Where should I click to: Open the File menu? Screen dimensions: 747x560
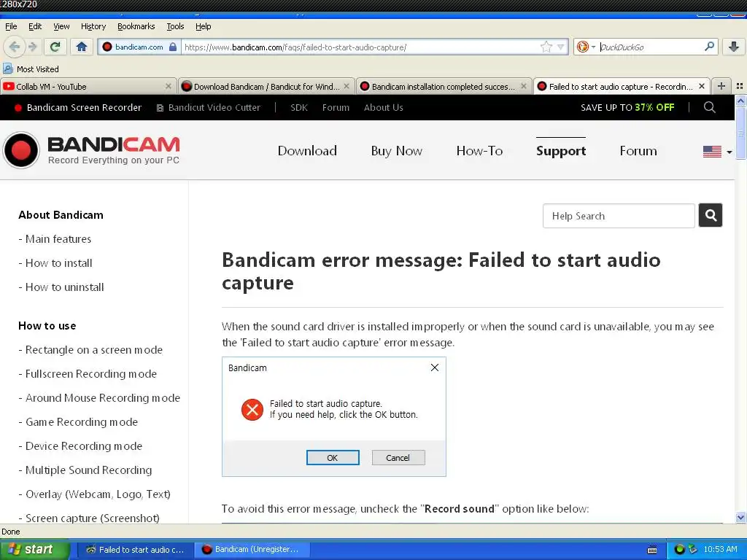[x=11, y=26]
